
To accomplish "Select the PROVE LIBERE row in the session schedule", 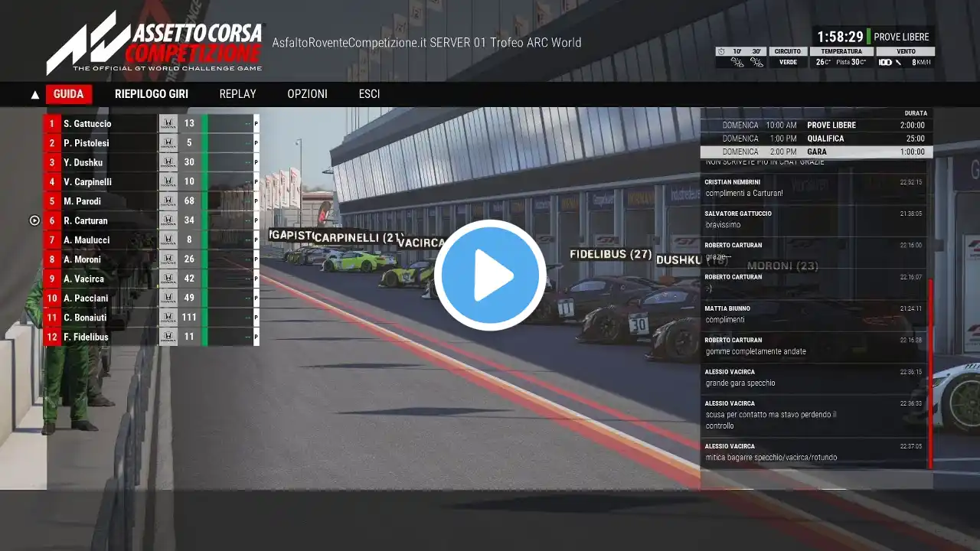I will point(816,125).
